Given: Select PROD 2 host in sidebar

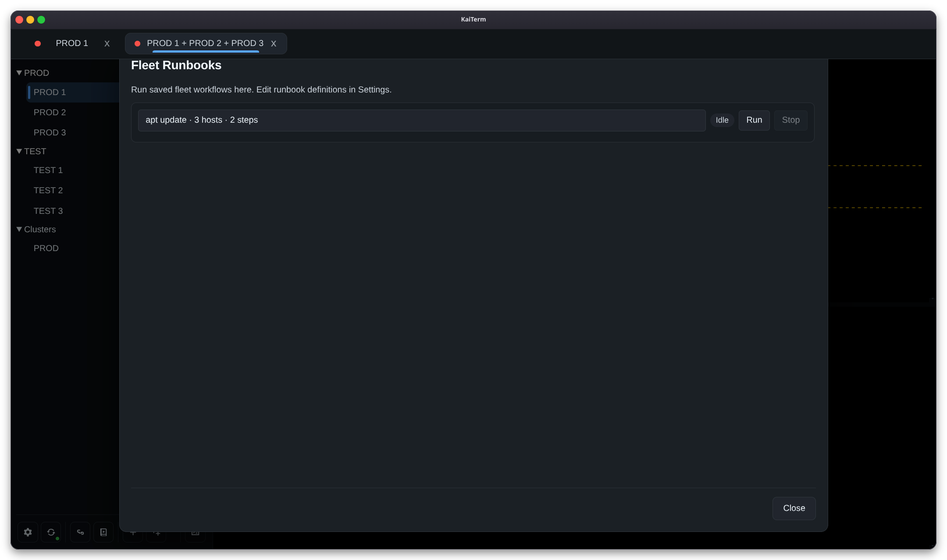Looking at the screenshot, I should [50, 112].
